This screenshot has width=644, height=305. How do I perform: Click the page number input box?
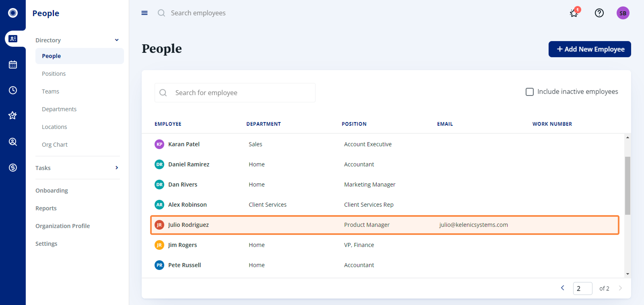(x=582, y=288)
